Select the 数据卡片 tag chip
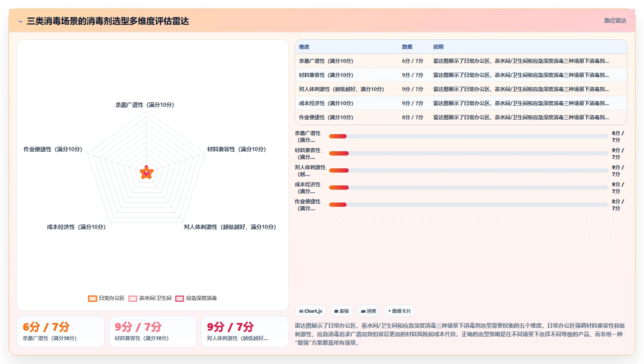 point(400,311)
